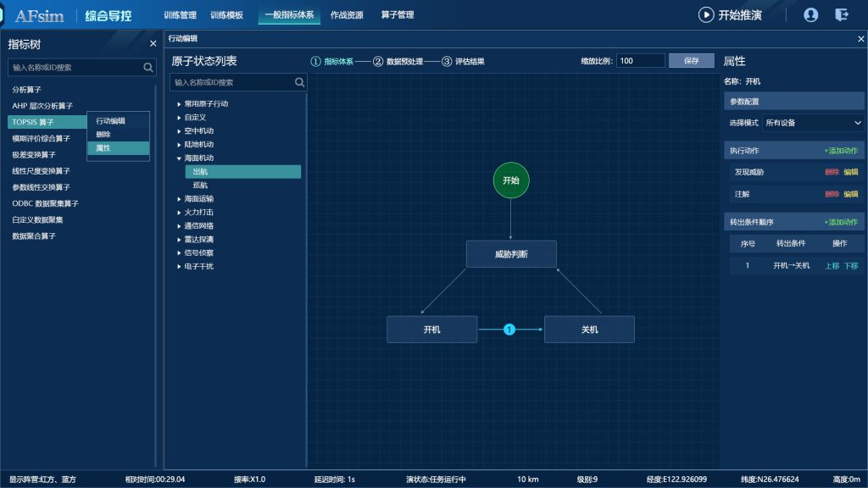This screenshot has height=488, width=868.
Task: Open the 选择模式 dropdown
Action: [813, 123]
